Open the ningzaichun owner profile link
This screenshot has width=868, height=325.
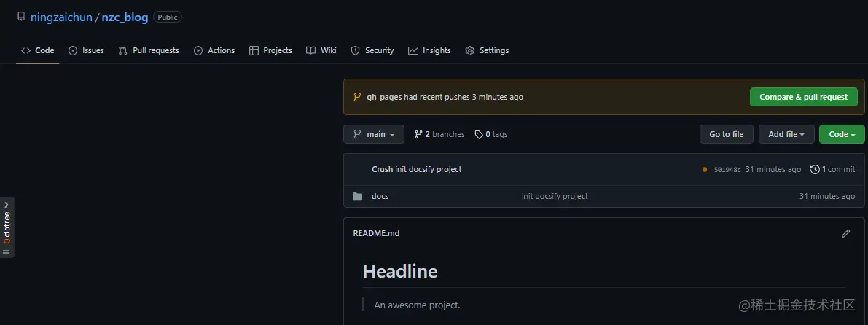click(x=61, y=17)
